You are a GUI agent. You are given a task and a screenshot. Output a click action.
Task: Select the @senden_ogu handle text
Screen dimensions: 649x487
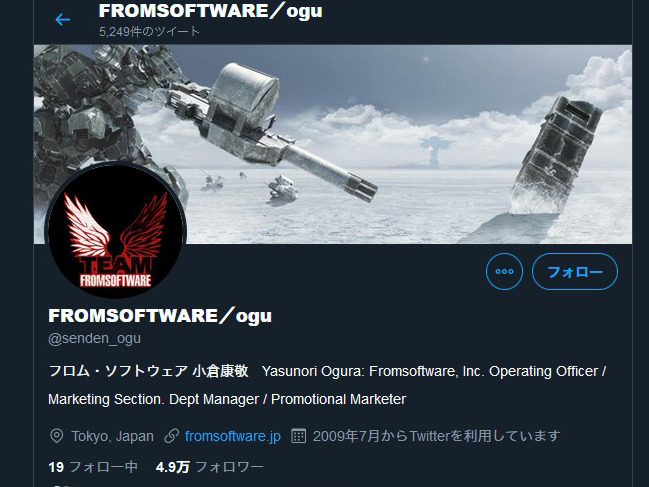tap(94, 338)
